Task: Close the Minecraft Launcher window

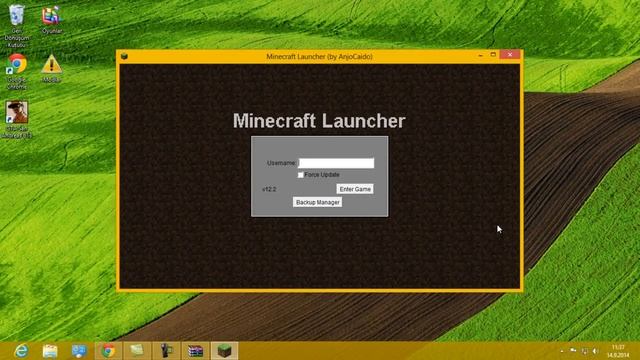Action: (x=510, y=55)
